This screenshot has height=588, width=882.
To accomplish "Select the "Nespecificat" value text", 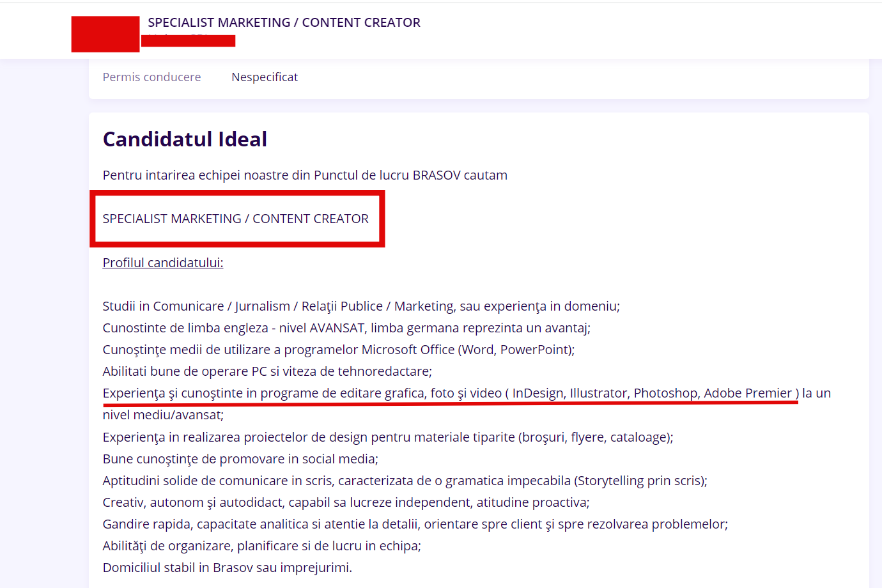I will pos(265,77).
